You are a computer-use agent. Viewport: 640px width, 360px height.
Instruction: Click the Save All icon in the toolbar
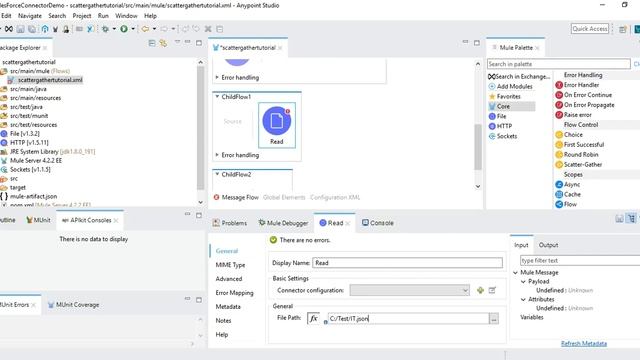[32, 29]
